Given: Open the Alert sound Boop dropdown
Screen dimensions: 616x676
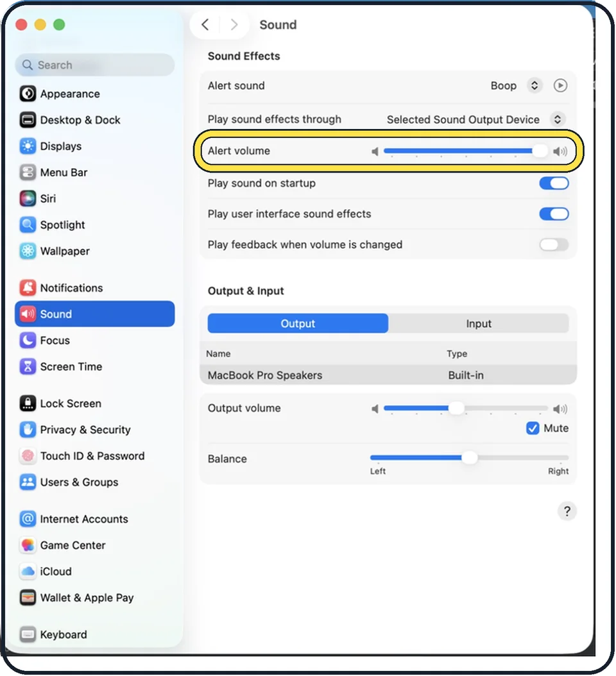Looking at the screenshot, I should pyautogui.click(x=535, y=85).
